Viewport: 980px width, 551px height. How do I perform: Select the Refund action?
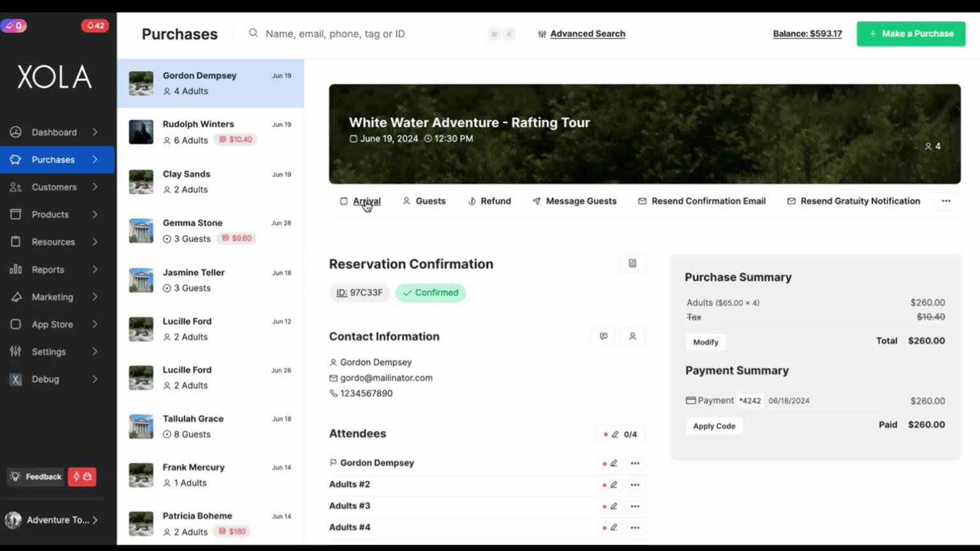489,201
